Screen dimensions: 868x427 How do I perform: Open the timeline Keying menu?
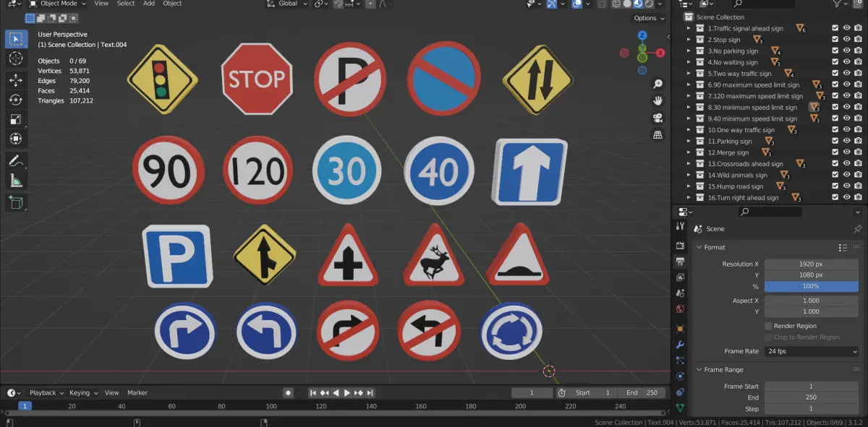coord(82,393)
